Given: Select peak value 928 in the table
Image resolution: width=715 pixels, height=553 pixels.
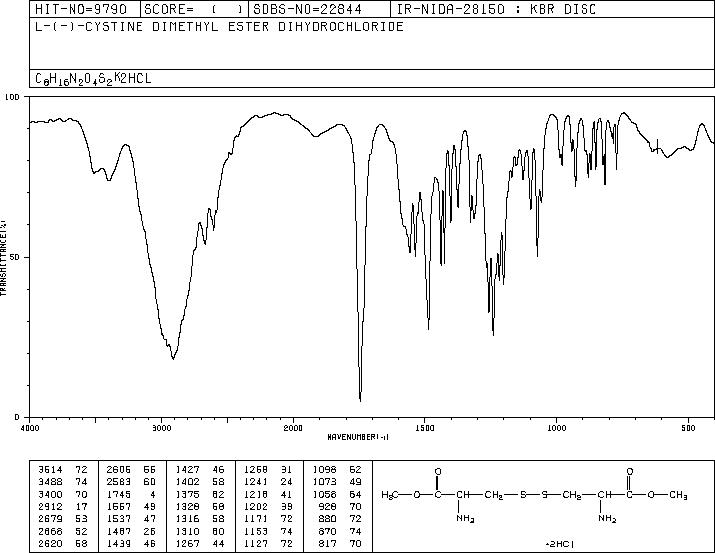Looking at the screenshot, I should tap(327, 506).
